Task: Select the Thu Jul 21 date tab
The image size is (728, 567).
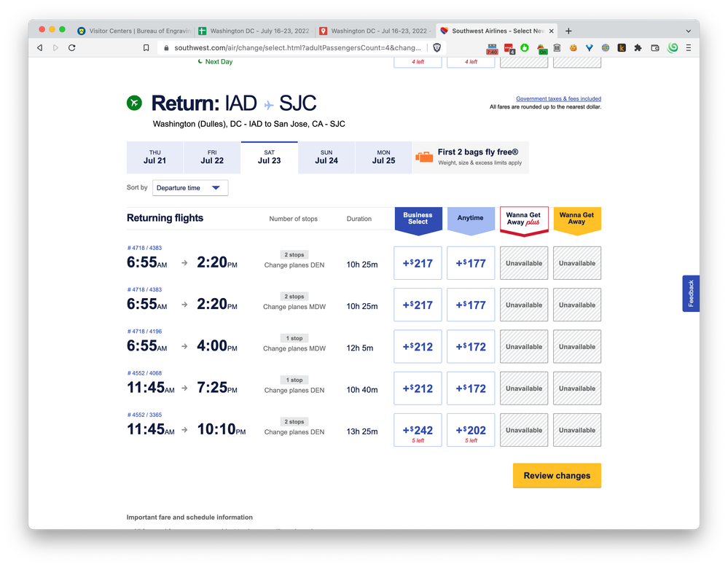Action: (154, 157)
